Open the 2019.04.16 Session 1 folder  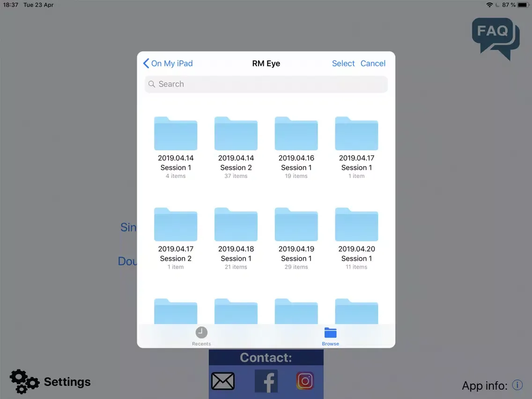[x=296, y=133]
